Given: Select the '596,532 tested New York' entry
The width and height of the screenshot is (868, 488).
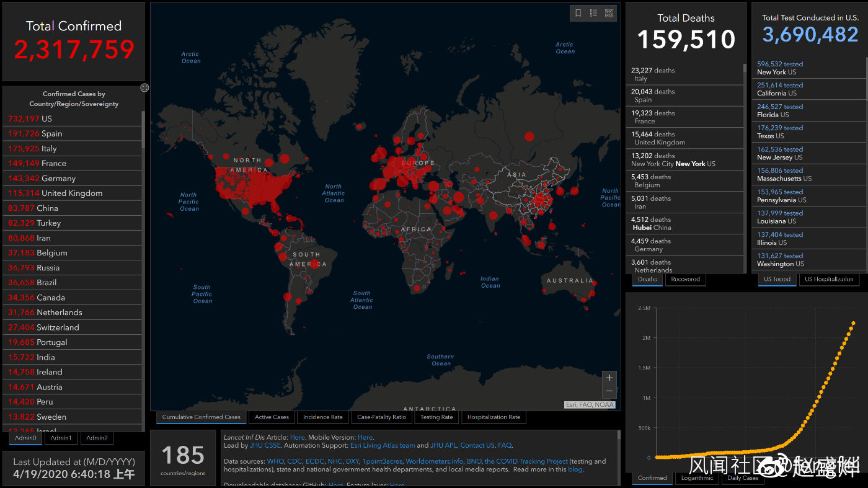Looking at the screenshot, I should (808, 68).
